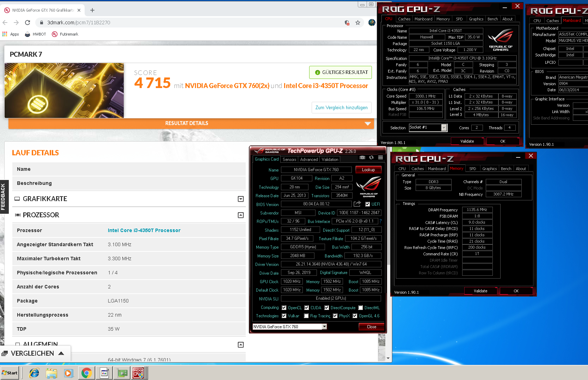The width and height of the screenshot is (588, 380).
Task: Toggle the OpenGL 4.6 checkbox
Action: point(355,316)
